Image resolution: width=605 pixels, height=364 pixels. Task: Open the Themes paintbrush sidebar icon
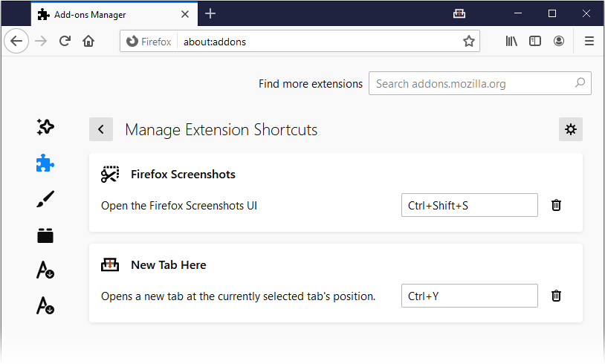tap(45, 199)
